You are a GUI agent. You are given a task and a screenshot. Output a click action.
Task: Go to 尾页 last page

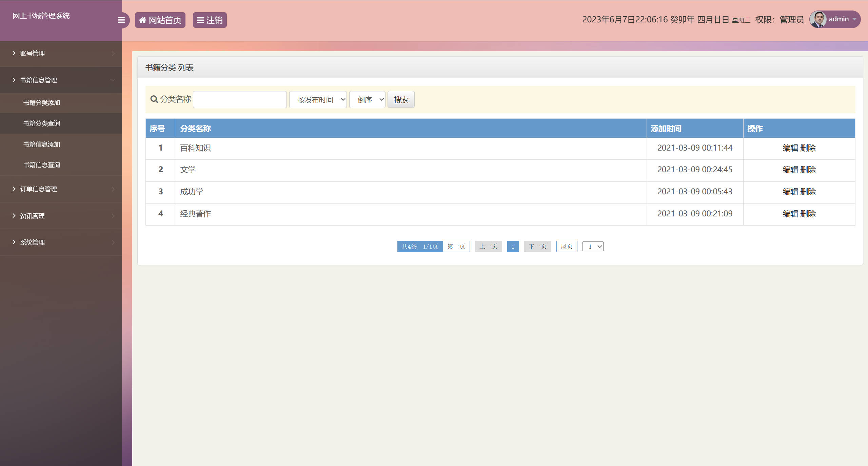pyautogui.click(x=566, y=247)
